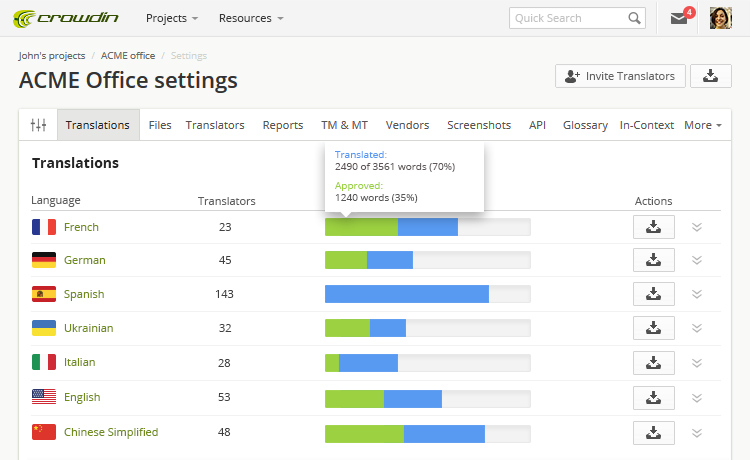750x460 pixels.
Task: Switch to the Glossary tab
Action: [585, 125]
